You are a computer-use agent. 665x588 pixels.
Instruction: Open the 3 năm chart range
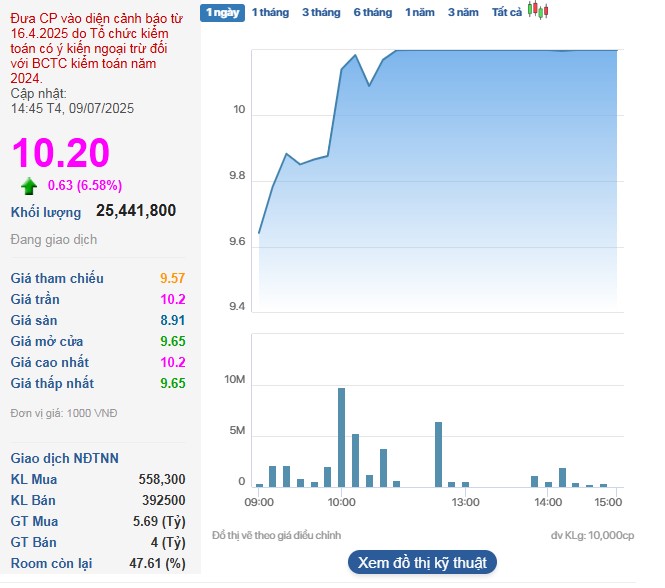(463, 12)
